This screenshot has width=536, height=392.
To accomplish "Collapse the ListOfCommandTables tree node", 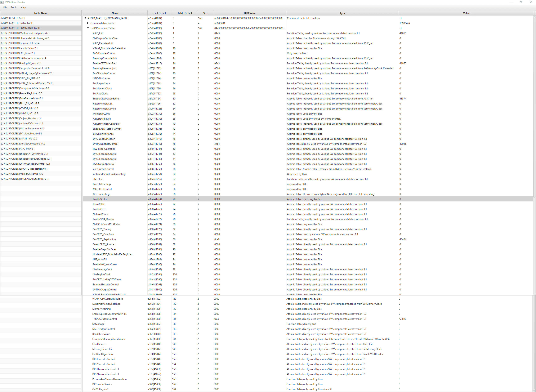I will coord(88,28).
